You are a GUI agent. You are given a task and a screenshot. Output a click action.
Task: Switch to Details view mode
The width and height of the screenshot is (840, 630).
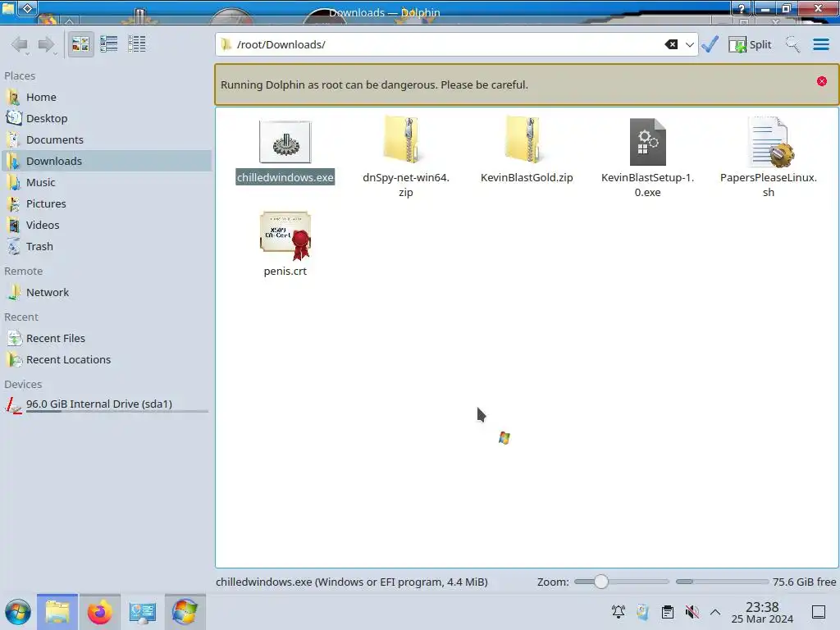[137, 44]
